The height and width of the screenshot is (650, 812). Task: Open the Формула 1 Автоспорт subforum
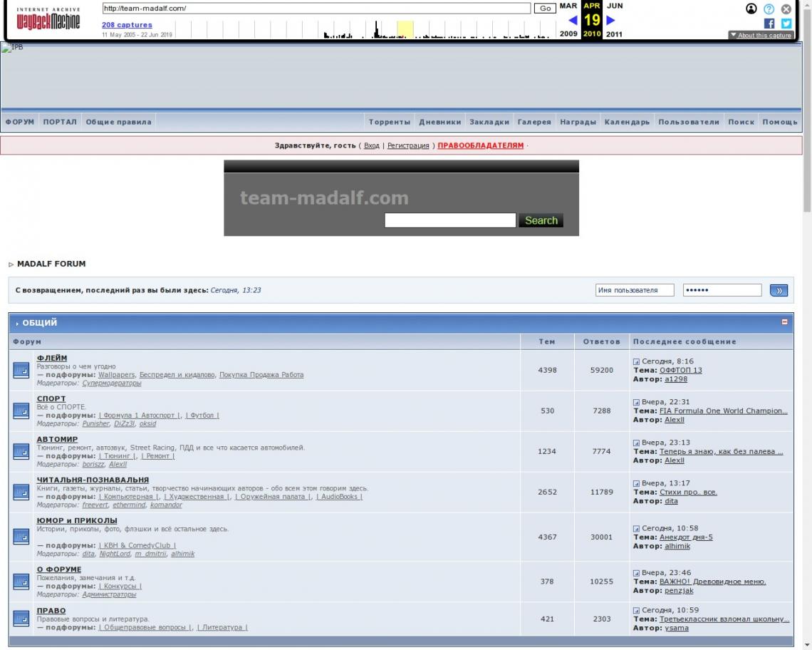click(x=140, y=416)
